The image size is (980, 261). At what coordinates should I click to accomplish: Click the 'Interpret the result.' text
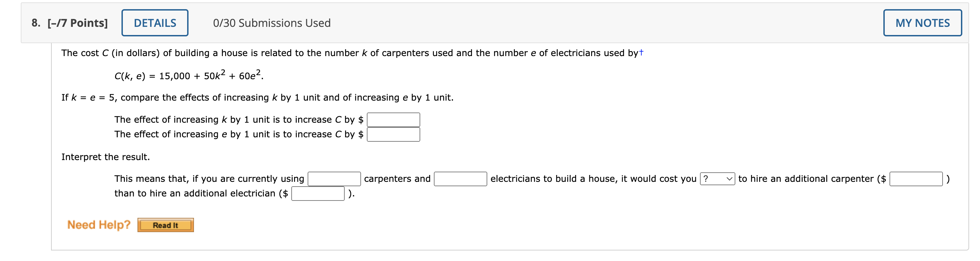(107, 156)
